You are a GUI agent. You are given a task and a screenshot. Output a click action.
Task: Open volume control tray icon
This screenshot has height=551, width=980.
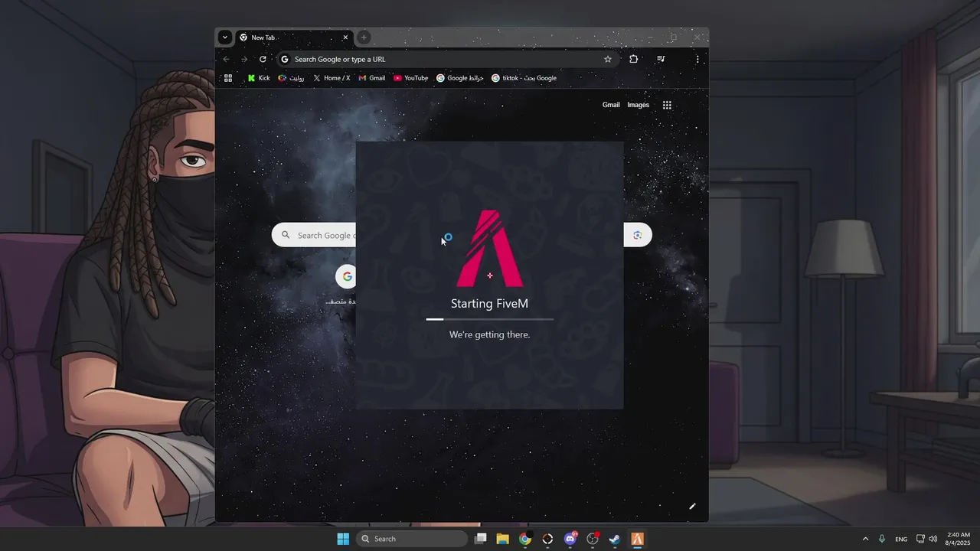coord(933,539)
